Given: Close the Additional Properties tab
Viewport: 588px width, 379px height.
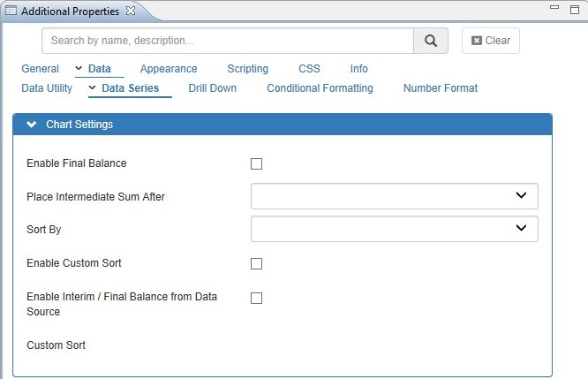Looking at the screenshot, I should coord(131,11).
